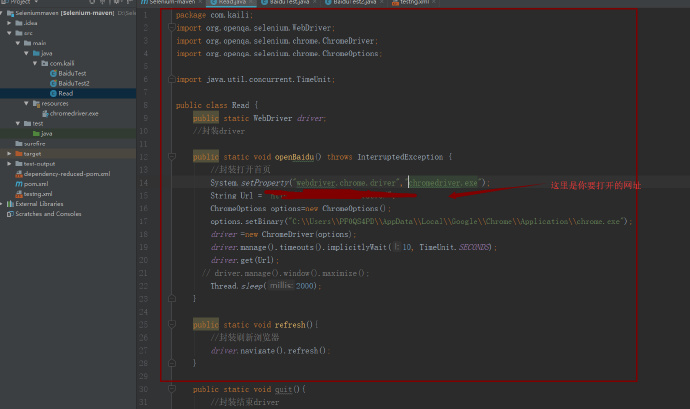Click the green test java folder icon
The height and width of the screenshot is (409, 690).
(x=37, y=133)
